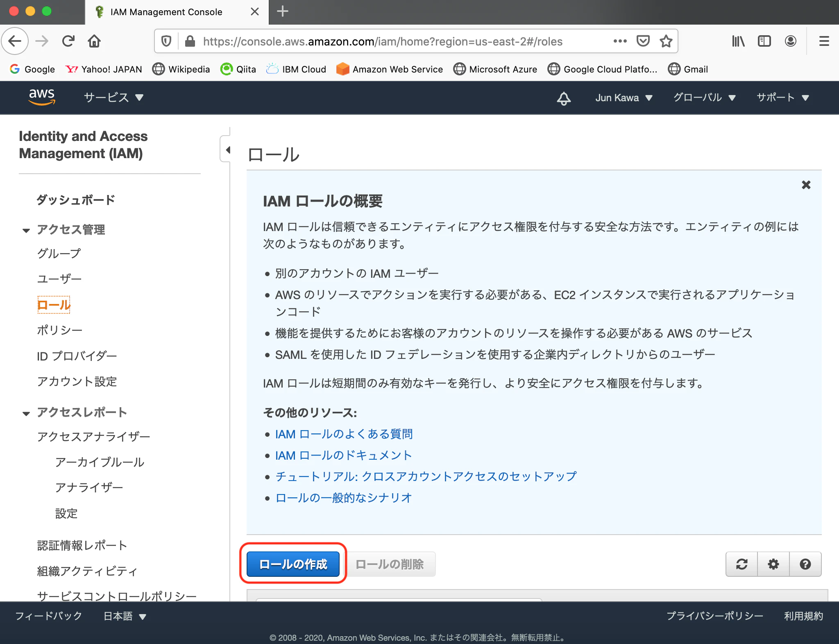839x644 pixels.
Task: Open the ロールの一般的なシナリオ link
Action: 343,498
